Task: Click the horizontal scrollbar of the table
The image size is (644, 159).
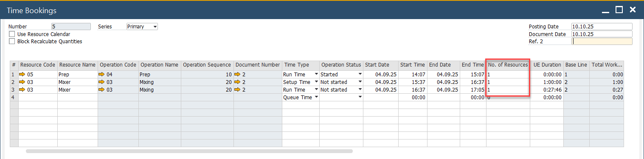Action: (189, 151)
